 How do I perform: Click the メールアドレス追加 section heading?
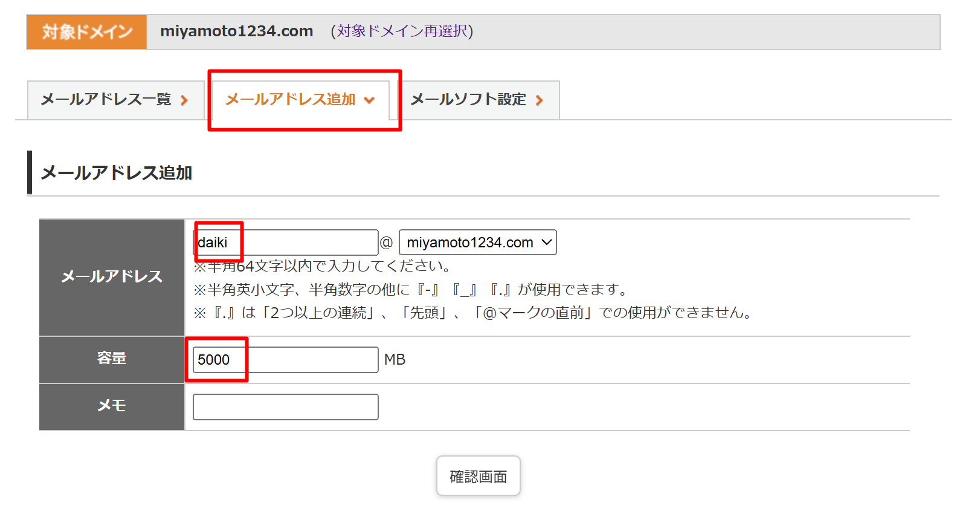(x=116, y=173)
